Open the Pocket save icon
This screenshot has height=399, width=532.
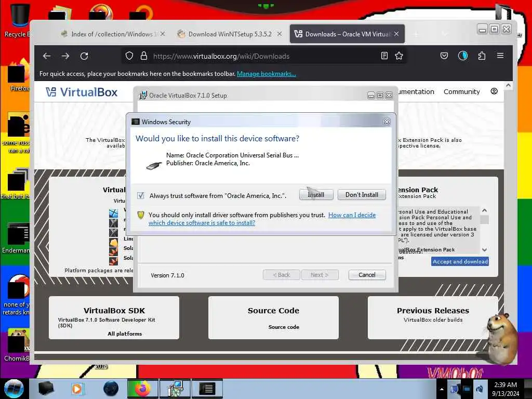[444, 56]
